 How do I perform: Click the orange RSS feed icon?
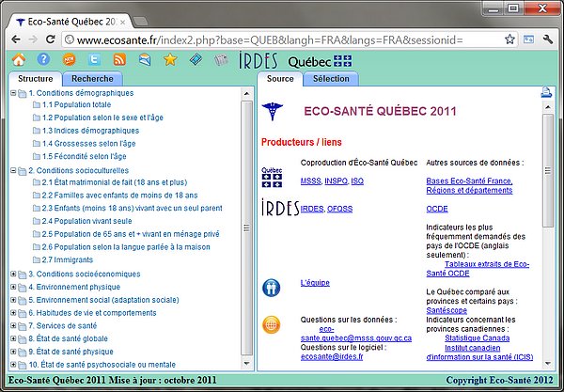tap(119, 59)
